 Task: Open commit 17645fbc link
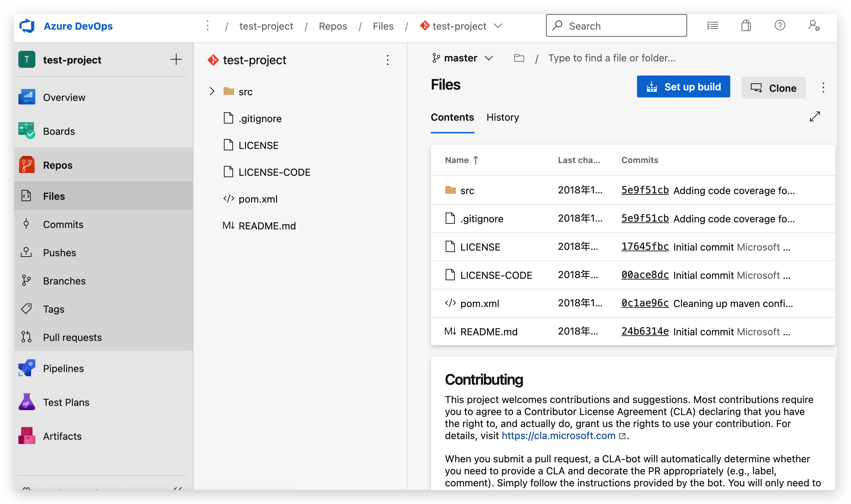645,246
